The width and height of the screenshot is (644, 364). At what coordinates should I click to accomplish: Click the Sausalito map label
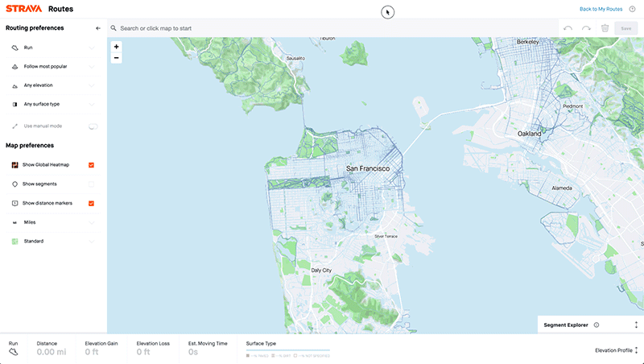[295, 58]
